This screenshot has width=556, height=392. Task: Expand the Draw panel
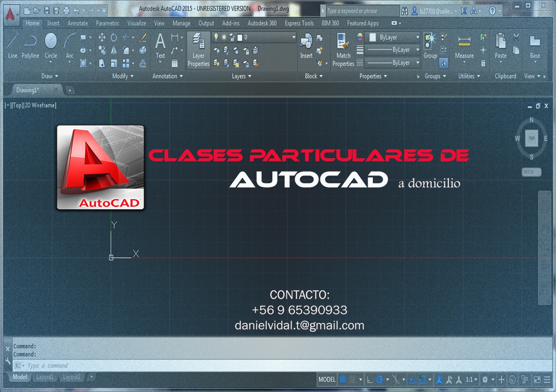50,76
